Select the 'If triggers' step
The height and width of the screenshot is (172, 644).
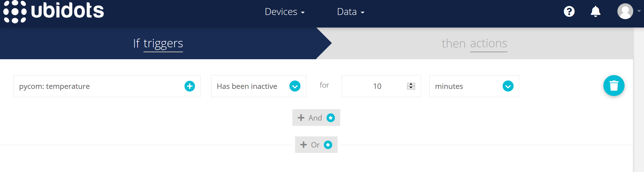pyautogui.click(x=158, y=44)
